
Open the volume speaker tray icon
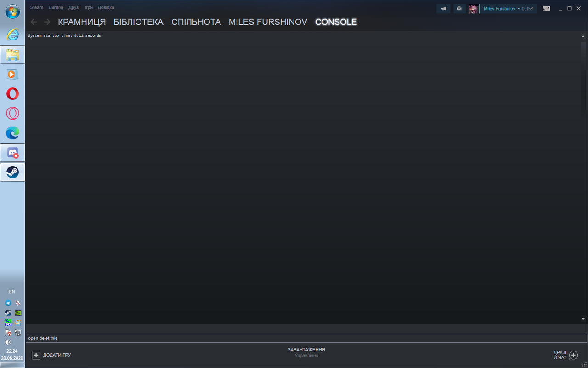(8, 342)
